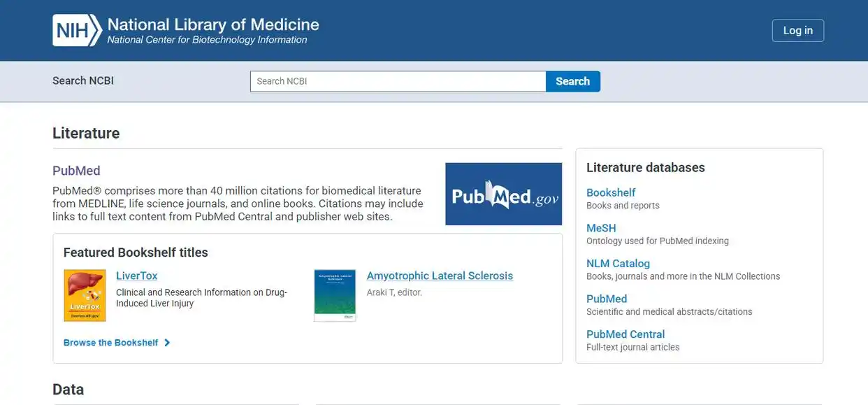Viewport: 868px width, 405px height.
Task: Click the blue Search button
Action: click(572, 81)
